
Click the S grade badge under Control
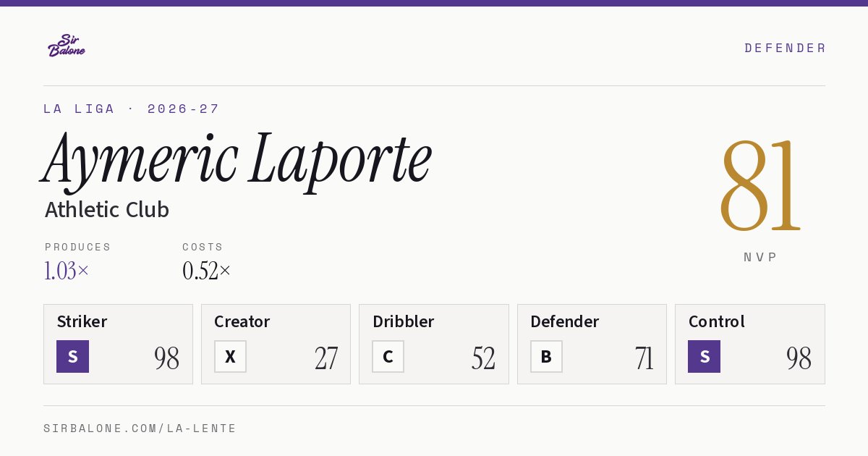coord(704,356)
